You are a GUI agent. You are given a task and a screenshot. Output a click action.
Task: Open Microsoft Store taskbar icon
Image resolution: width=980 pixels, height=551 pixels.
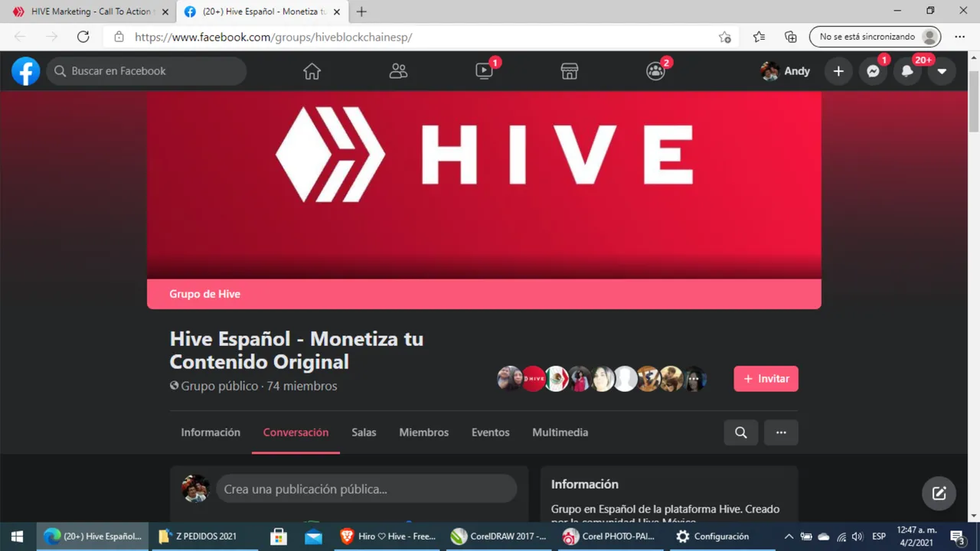pos(279,536)
